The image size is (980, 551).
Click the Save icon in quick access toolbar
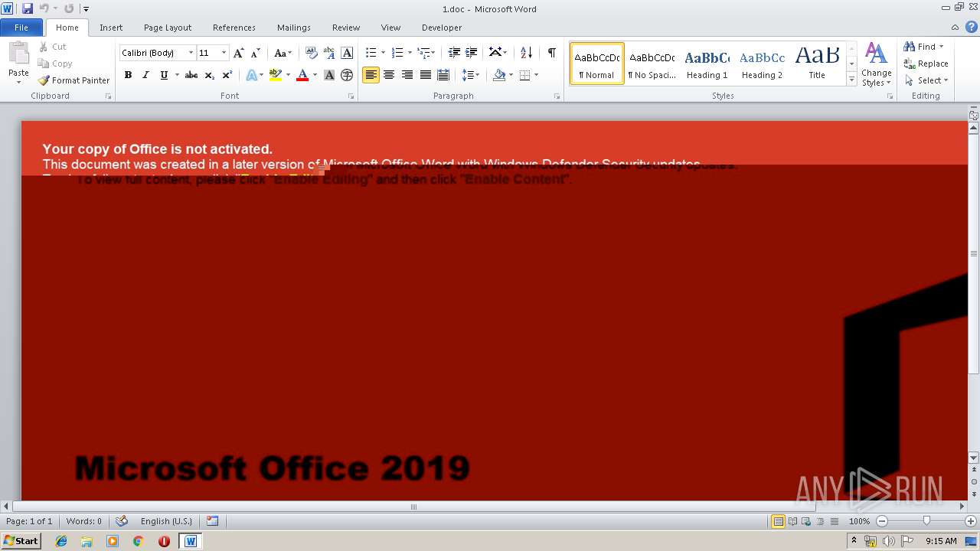coord(28,8)
